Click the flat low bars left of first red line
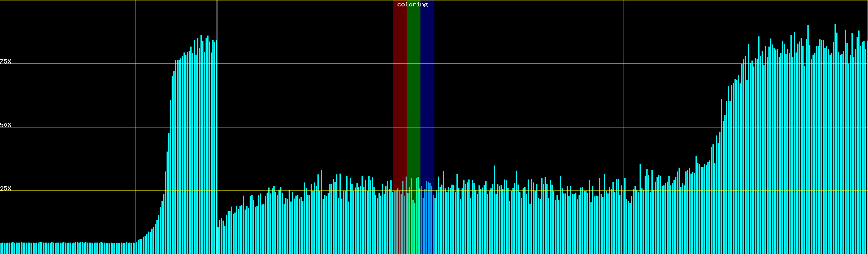868x254 pixels. (x=68, y=248)
